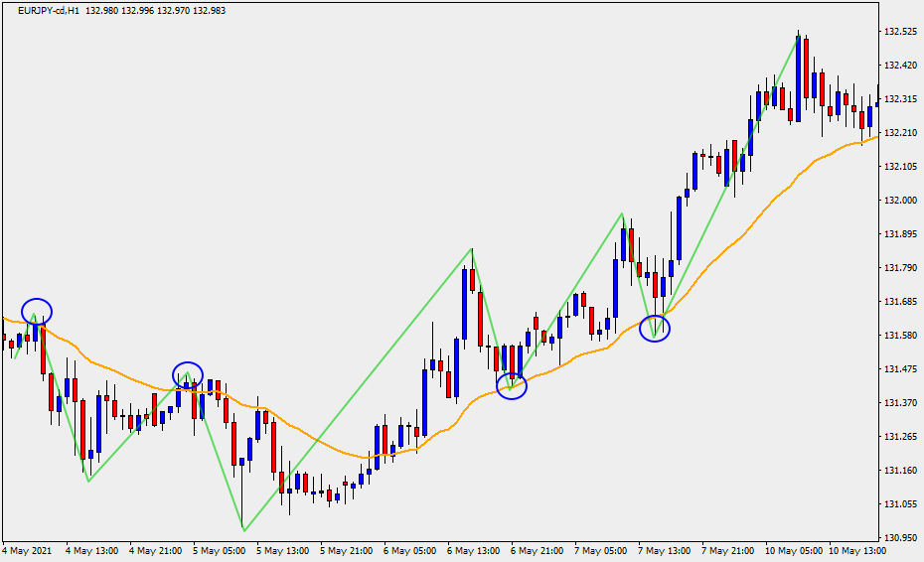924x562 pixels.
Task: Click the 131.790 price axis label
Action: 900,268
